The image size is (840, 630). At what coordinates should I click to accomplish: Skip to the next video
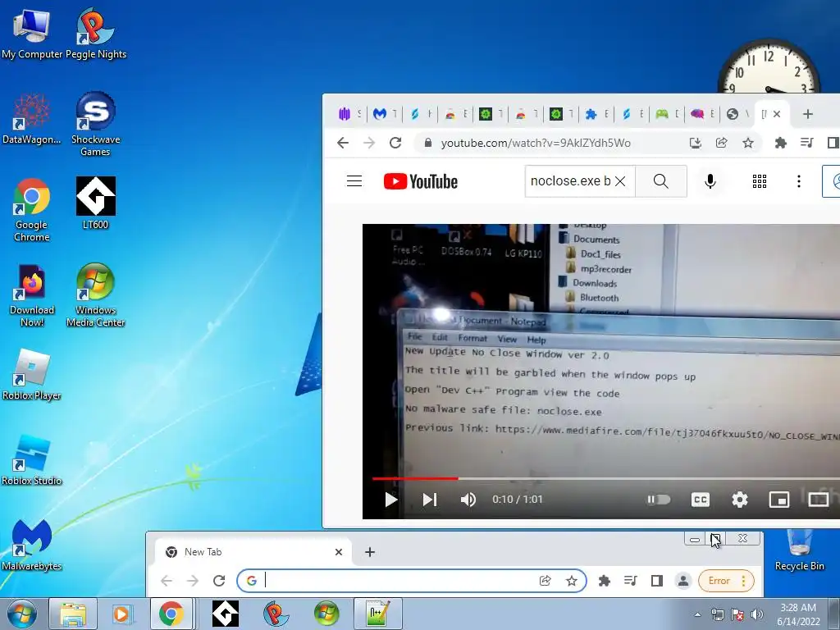click(430, 500)
